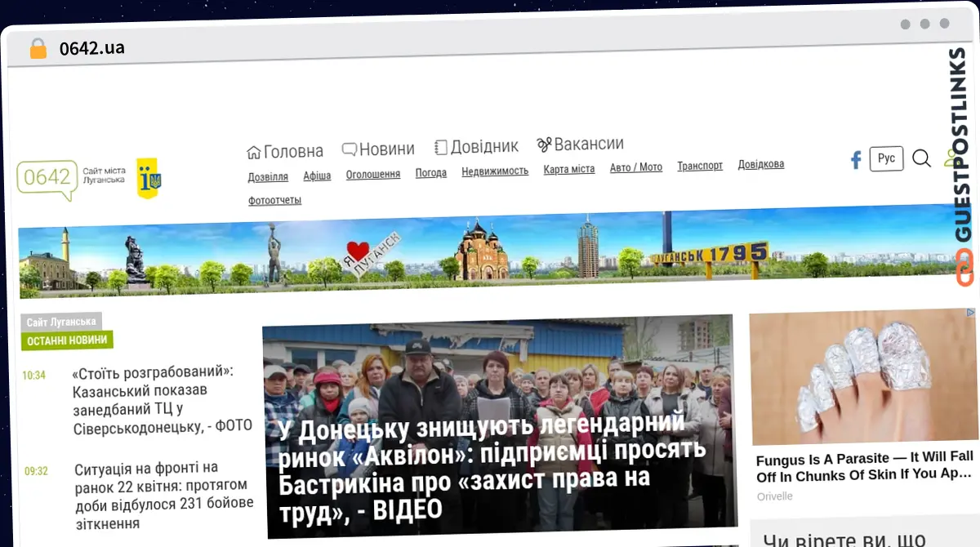Switch language with the Рус button
980x547 pixels.
point(886,158)
